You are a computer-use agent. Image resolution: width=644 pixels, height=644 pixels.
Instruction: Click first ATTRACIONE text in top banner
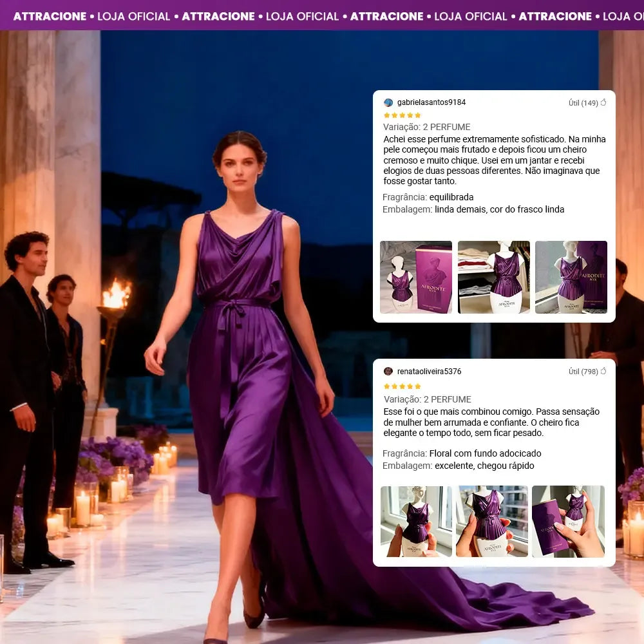(x=50, y=17)
